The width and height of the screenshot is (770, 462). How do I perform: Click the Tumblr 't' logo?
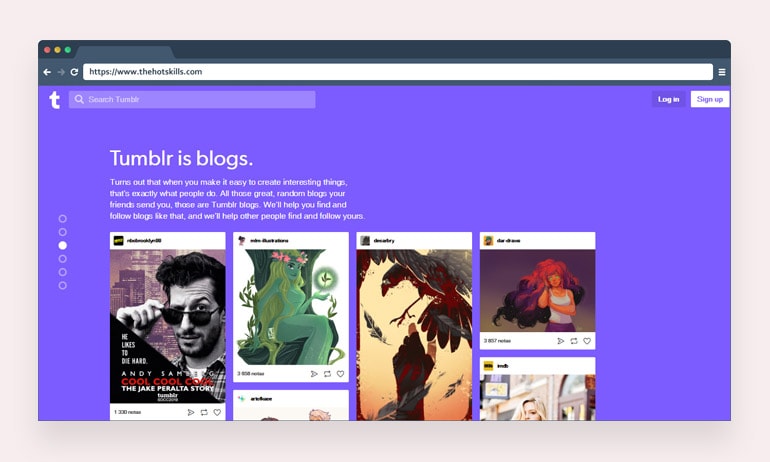(55, 100)
